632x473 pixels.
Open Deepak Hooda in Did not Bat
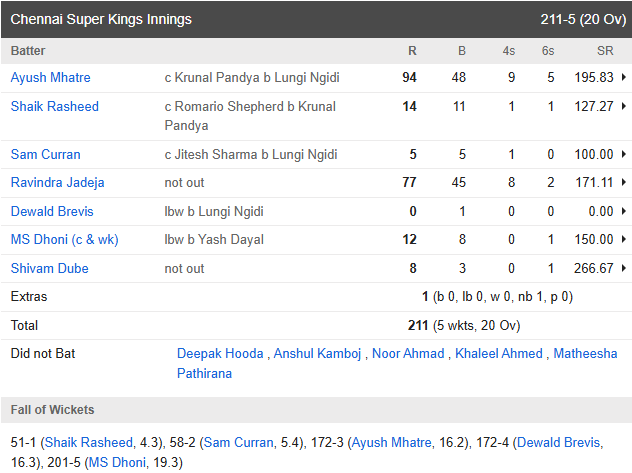point(220,353)
